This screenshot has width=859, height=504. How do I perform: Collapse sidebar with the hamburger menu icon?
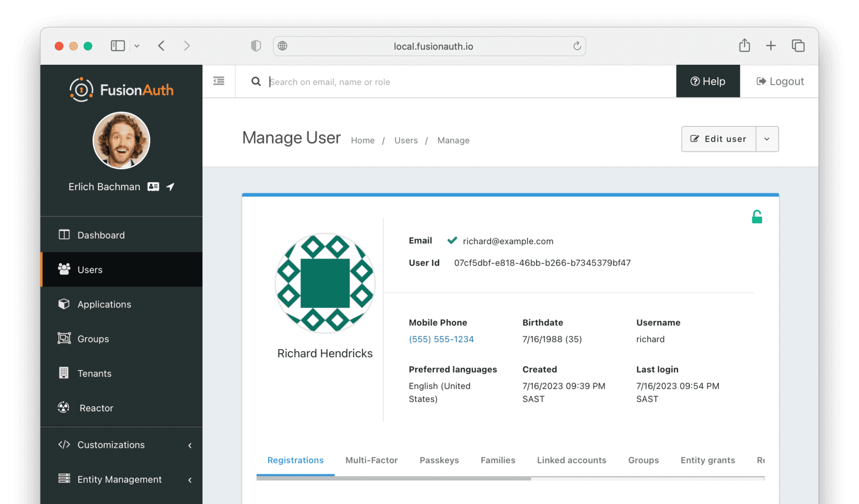[x=219, y=81]
